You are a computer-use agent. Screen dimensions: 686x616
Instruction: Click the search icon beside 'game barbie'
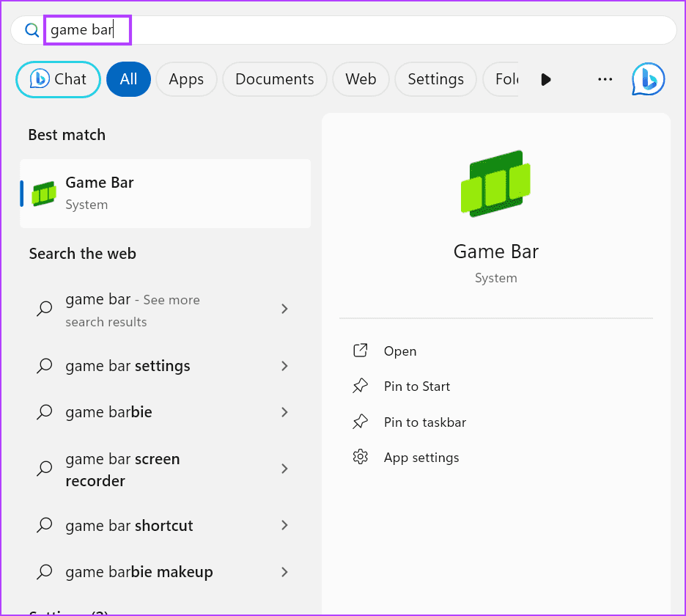click(x=44, y=412)
